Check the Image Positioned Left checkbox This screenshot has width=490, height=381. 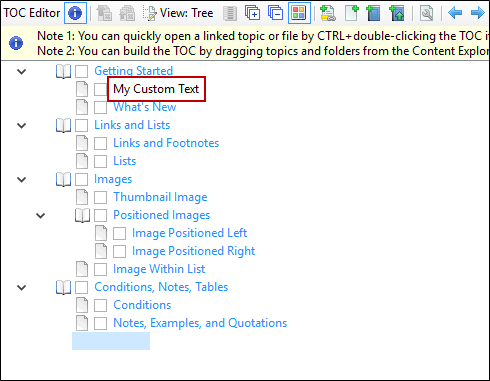(119, 233)
